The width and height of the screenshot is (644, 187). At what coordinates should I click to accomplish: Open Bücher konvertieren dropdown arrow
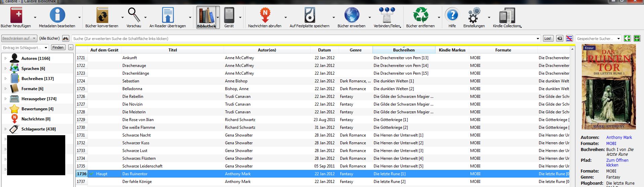click(x=122, y=17)
